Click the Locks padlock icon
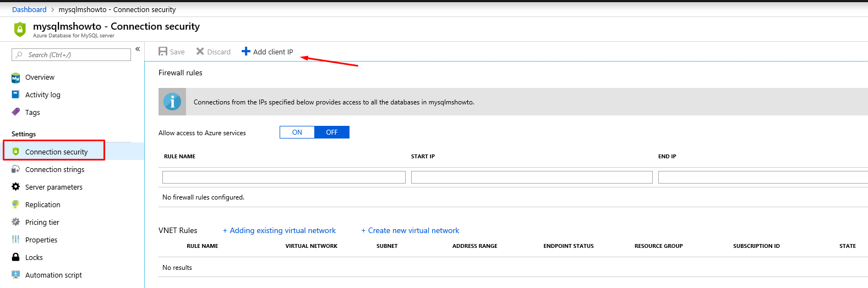 point(15,257)
